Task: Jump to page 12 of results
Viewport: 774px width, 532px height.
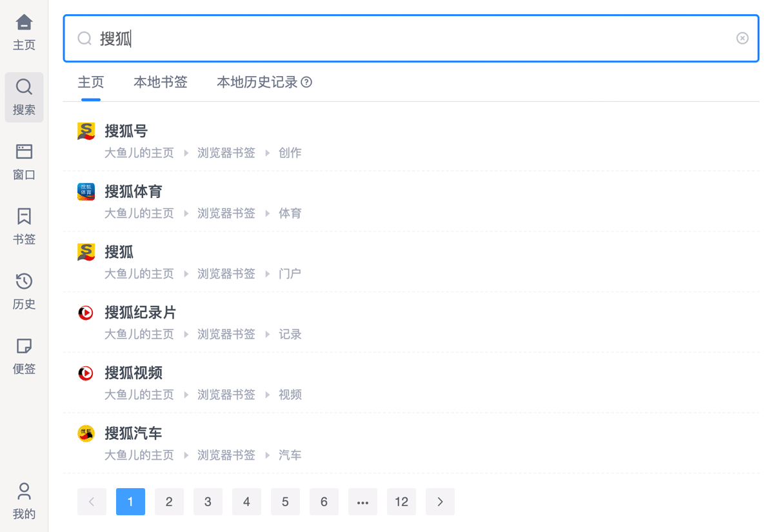Action: 401,502
